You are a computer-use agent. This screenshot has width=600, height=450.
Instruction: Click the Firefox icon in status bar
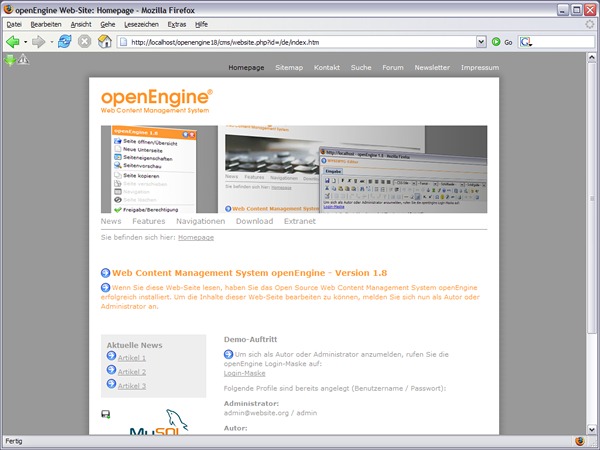(x=579, y=441)
